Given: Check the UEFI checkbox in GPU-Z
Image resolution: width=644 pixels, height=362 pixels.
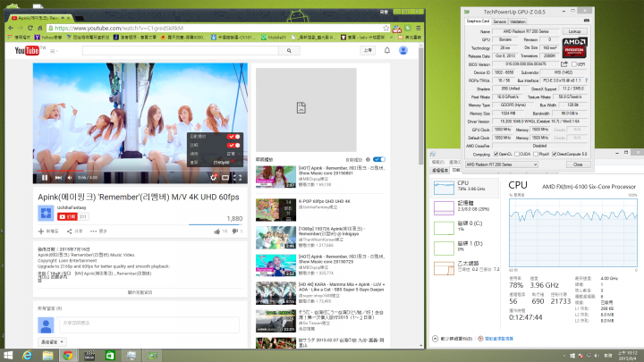Looking at the screenshot, I should [x=574, y=64].
